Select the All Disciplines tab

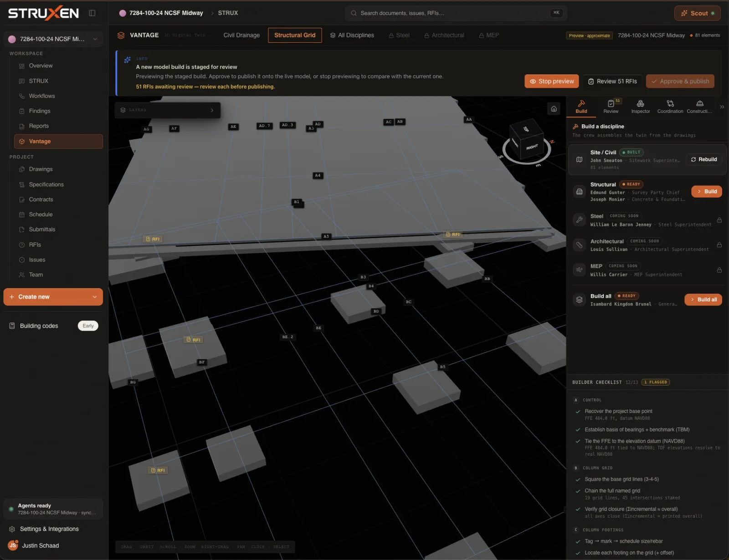click(x=352, y=35)
